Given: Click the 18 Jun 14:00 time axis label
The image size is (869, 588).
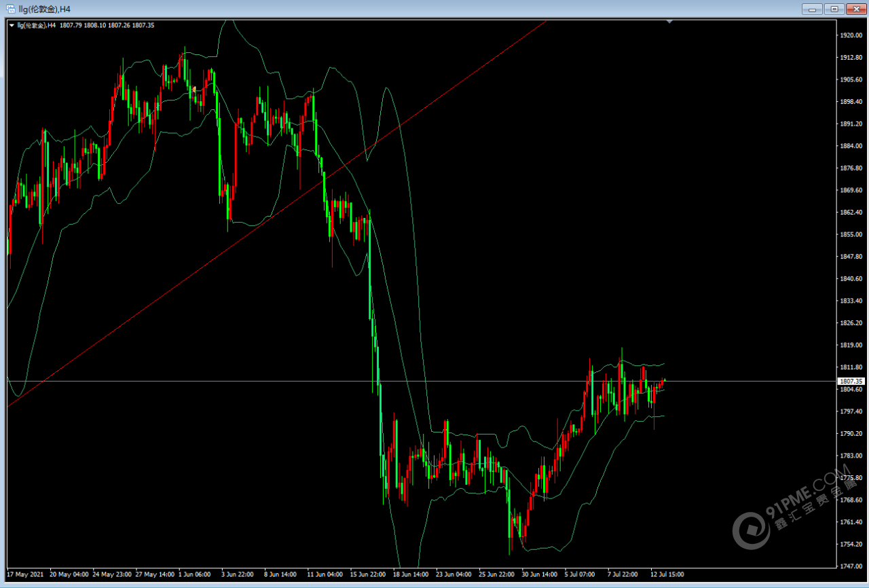Looking at the screenshot, I should (x=410, y=574).
